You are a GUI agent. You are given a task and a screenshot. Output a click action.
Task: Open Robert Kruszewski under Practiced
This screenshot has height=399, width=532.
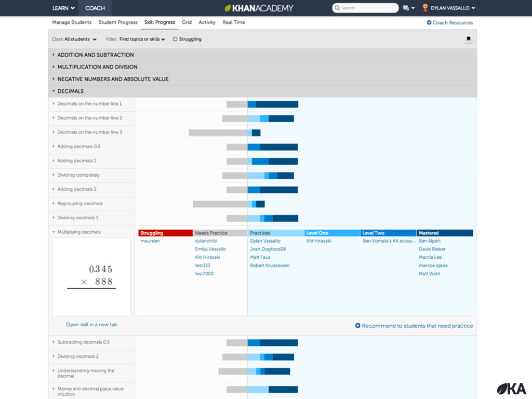pyautogui.click(x=270, y=265)
